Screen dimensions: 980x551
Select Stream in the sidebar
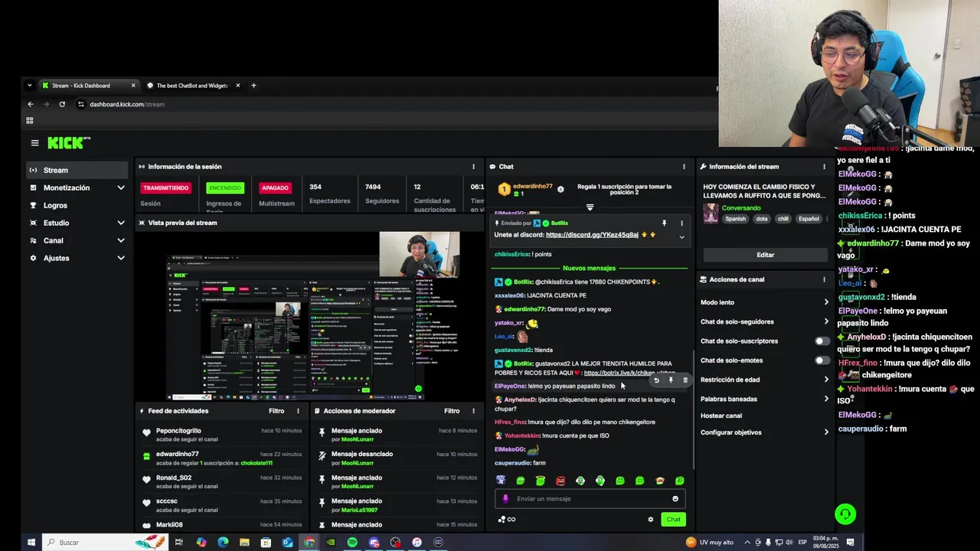click(x=77, y=170)
